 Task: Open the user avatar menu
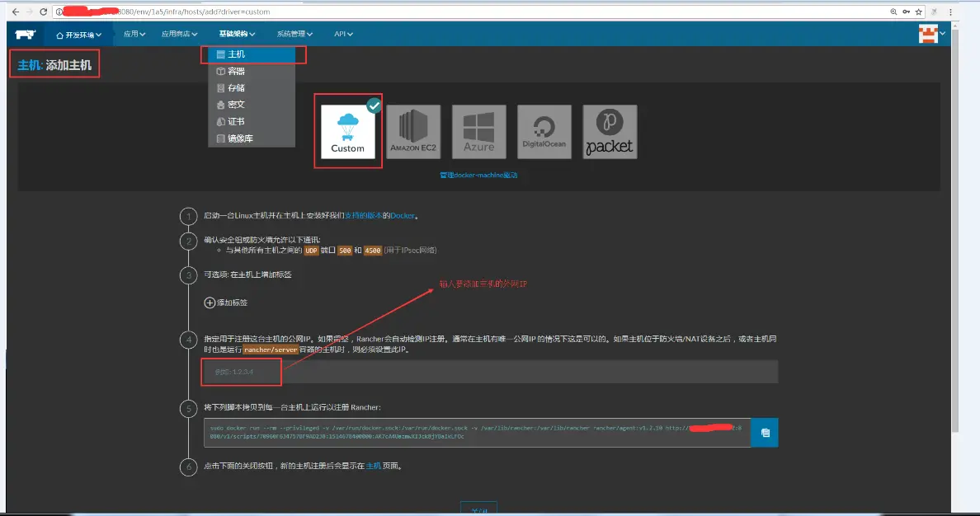(931, 34)
